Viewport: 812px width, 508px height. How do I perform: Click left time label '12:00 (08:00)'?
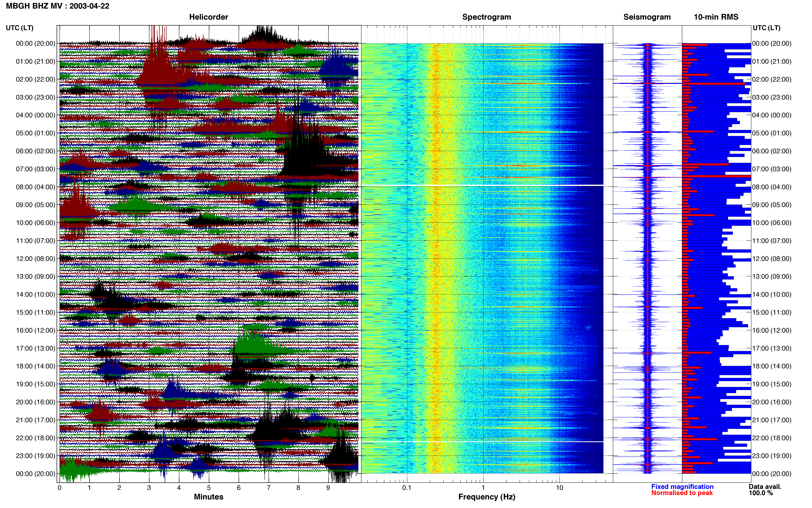[x=36, y=259]
